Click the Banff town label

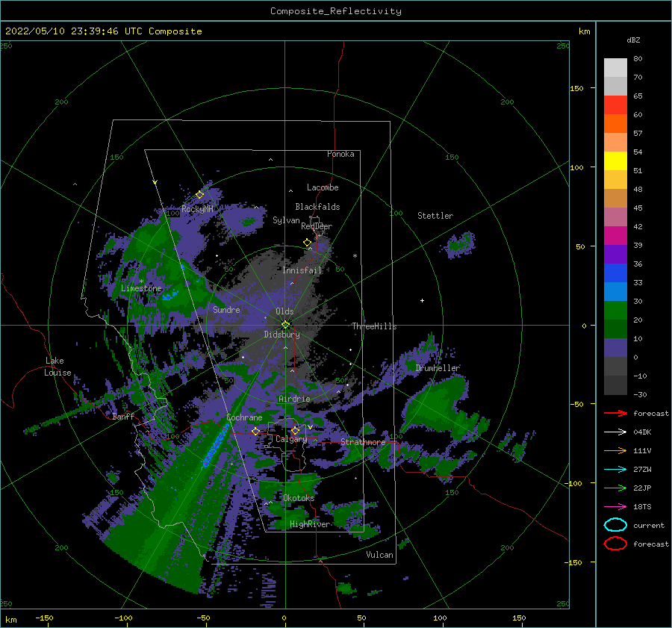tap(123, 416)
